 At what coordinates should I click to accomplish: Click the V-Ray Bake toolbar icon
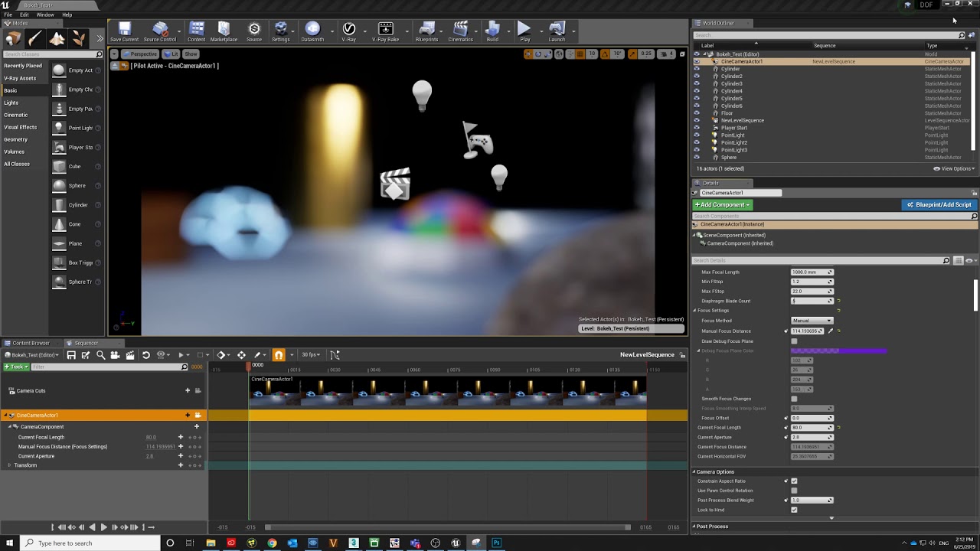click(385, 31)
